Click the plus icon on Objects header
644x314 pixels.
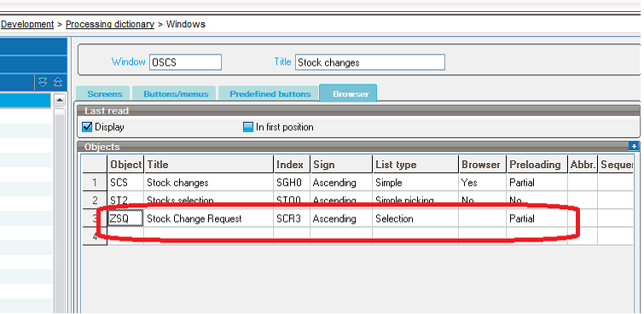[x=633, y=146]
